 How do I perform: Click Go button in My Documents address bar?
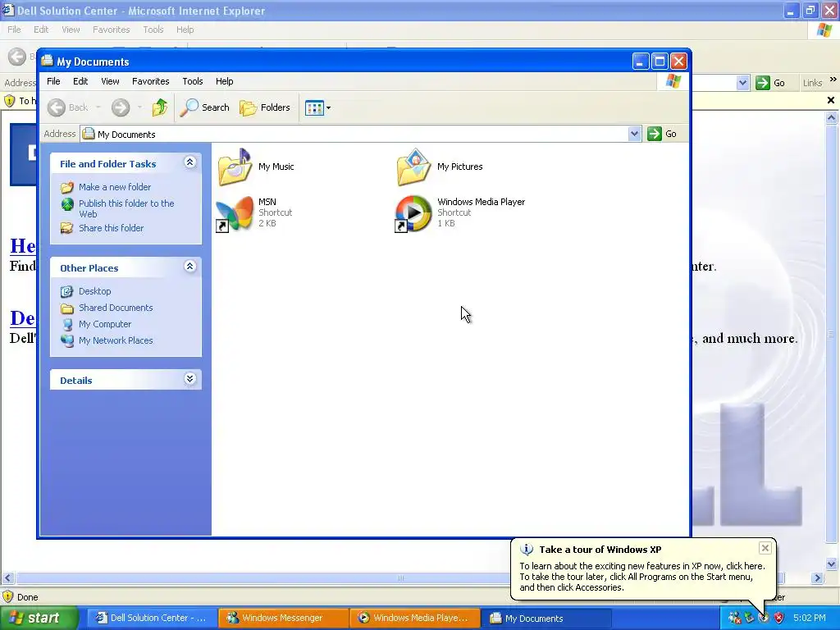point(662,134)
